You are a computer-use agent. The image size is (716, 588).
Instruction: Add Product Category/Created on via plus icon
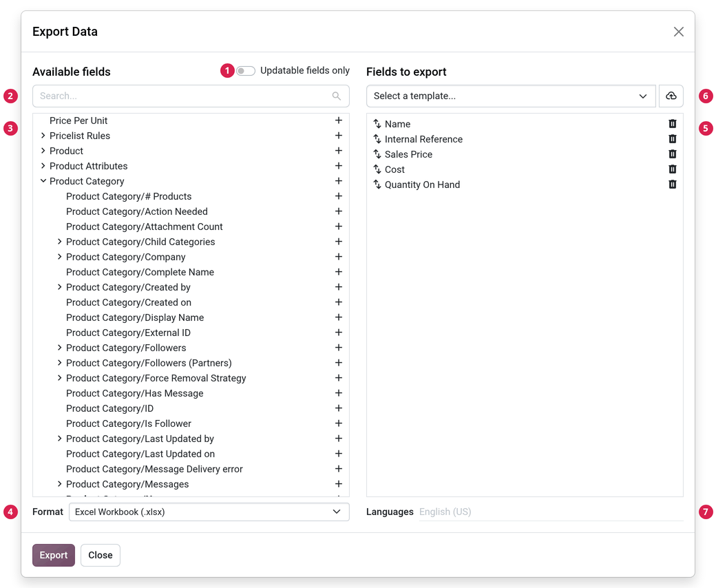pyautogui.click(x=338, y=302)
